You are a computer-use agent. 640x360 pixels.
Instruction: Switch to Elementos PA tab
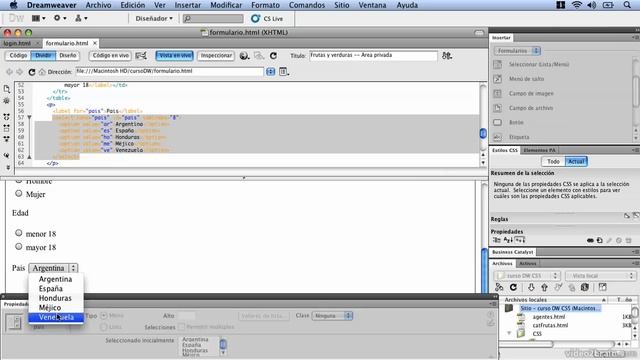coord(539,150)
